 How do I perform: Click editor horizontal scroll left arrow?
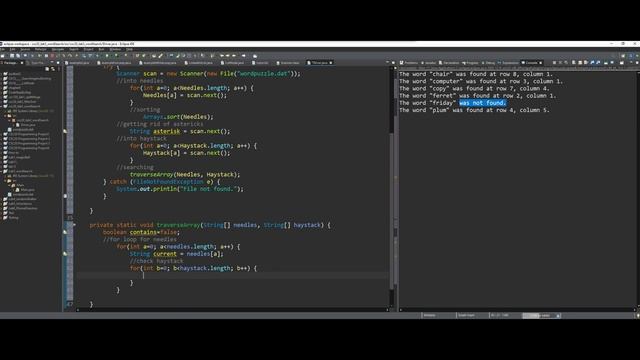click(x=78, y=310)
